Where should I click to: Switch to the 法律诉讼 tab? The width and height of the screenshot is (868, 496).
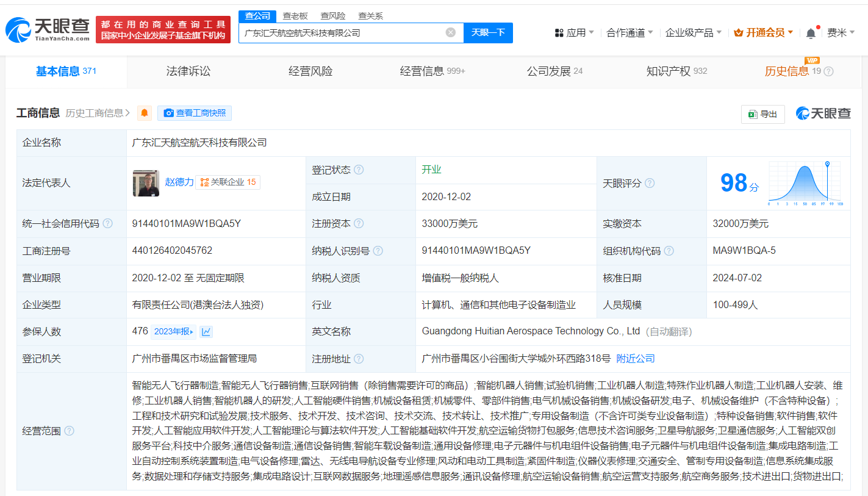point(188,71)
